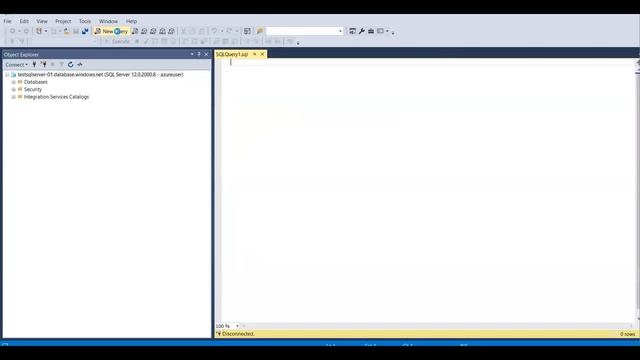Click the Database Engine Query icon beside New Query

tap(135, 31)
